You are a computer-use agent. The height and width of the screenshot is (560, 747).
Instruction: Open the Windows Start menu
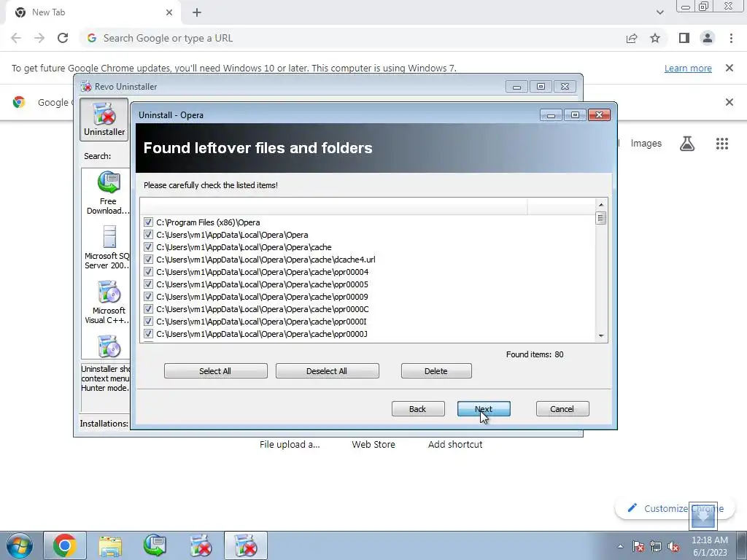20,545
